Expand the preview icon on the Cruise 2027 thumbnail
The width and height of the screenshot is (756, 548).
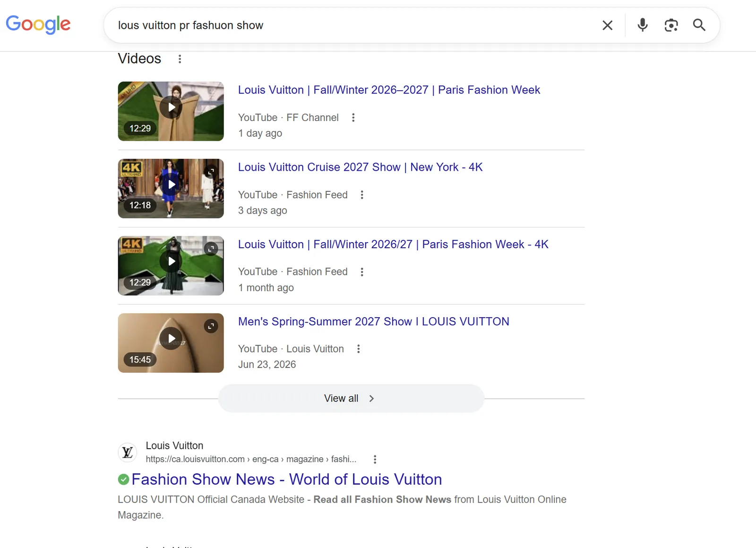pos(211,171)
